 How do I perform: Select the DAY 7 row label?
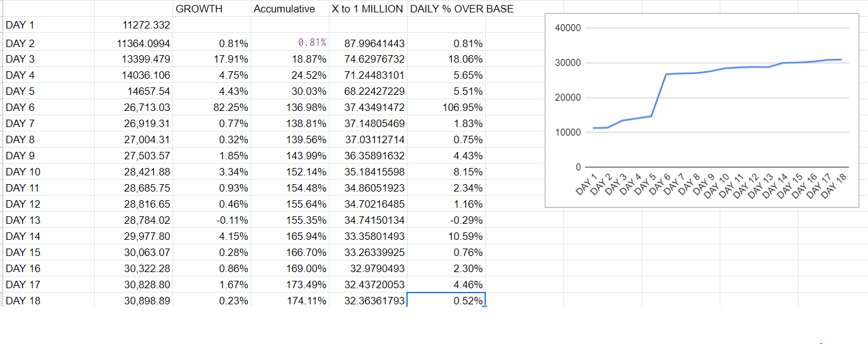coord(48,123)
